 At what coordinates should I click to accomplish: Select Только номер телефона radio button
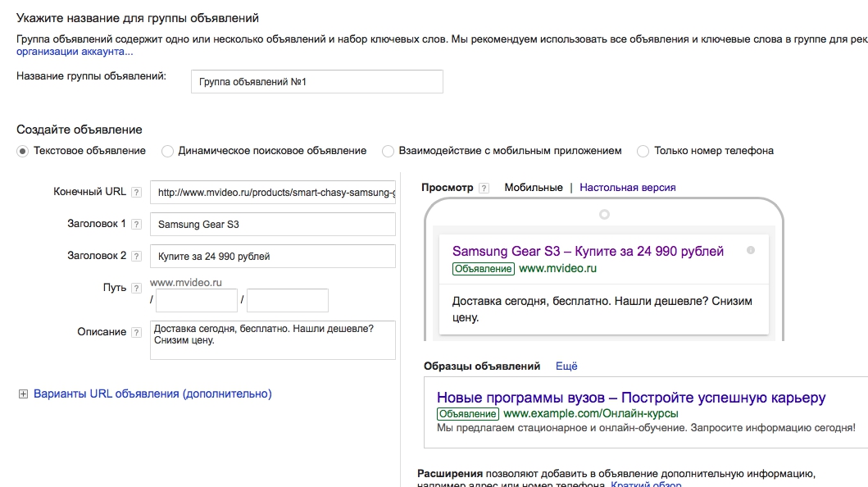click(643, 151)
